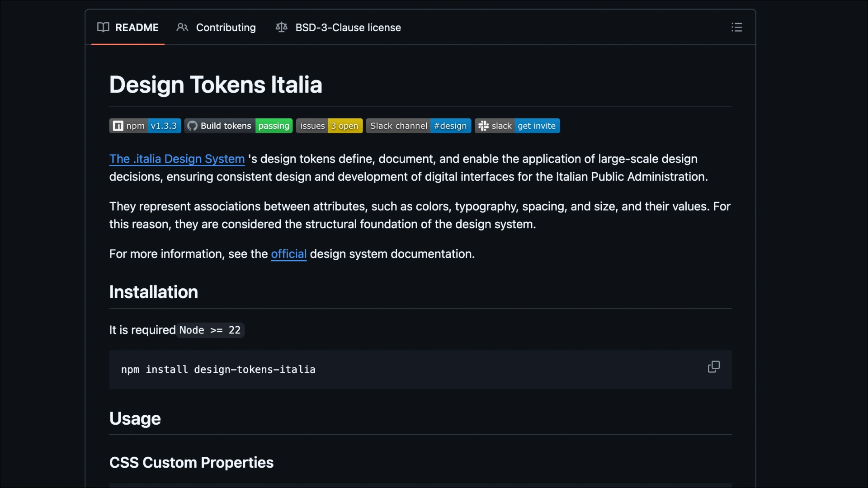Click the scales icon beside license
Viewport: 868px width, 488px height.
281,28
